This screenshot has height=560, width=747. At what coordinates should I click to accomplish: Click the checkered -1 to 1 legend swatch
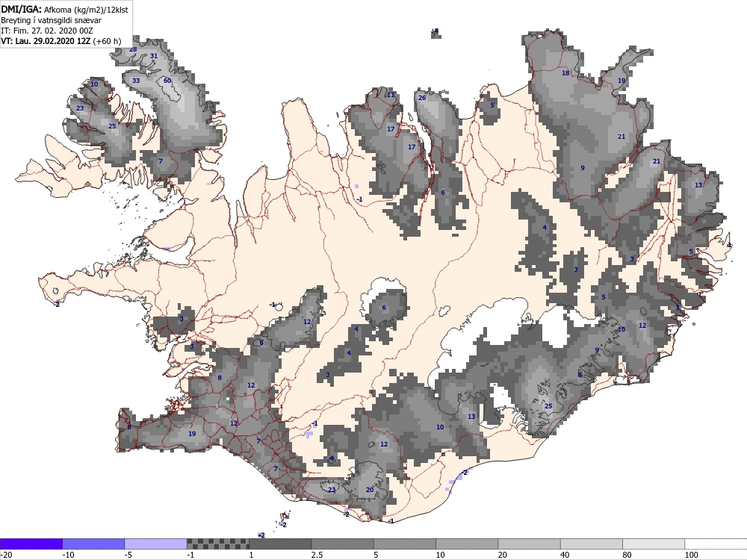point(217,544)
